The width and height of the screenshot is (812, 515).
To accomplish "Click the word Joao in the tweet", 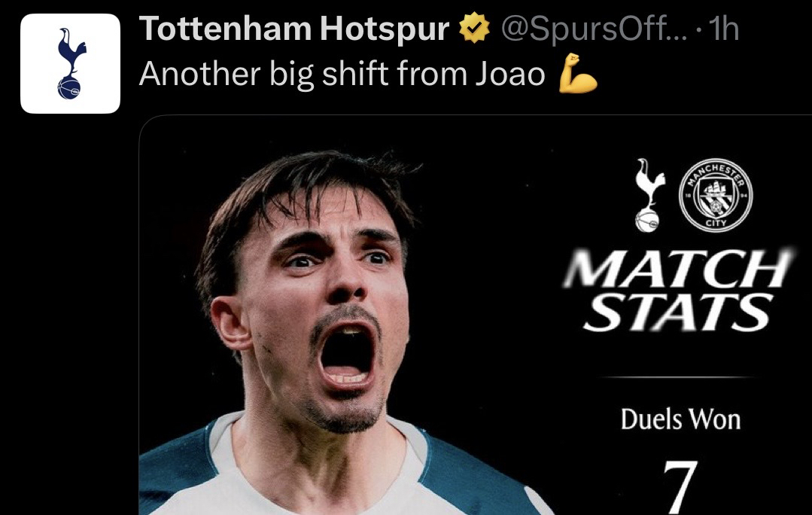I will click(510, 74).
